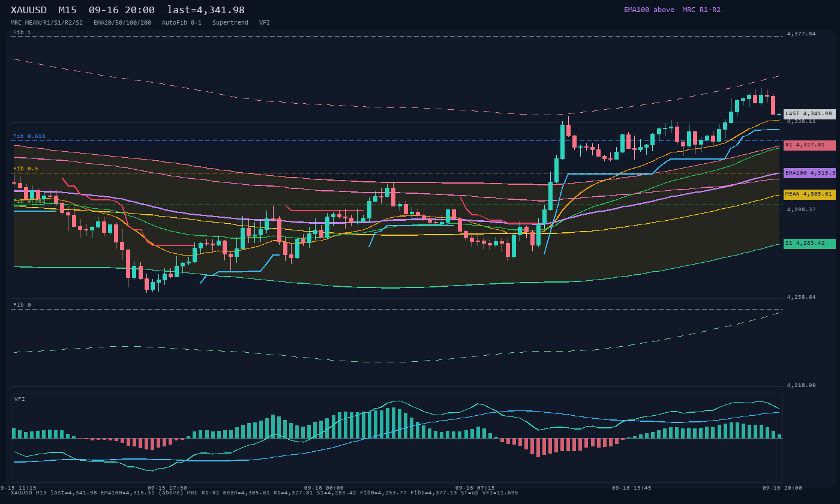Click the 09-16 20:00 header timestamp
This screenshot has width=840, height=504.
coord(121,10)
